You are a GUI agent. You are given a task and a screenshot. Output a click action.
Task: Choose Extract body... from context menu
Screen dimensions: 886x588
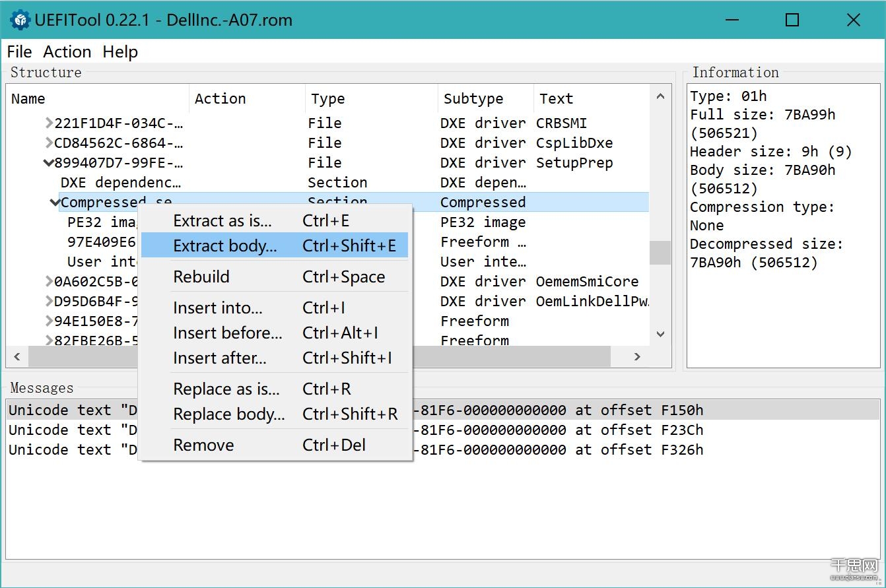click(x=224, y=246)
